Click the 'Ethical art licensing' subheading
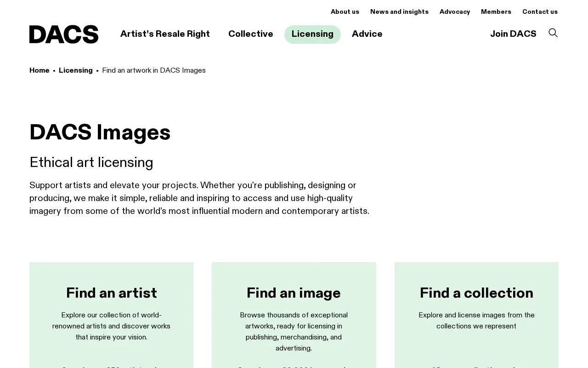Screen dimensions: 588x368 pos(91,162)
